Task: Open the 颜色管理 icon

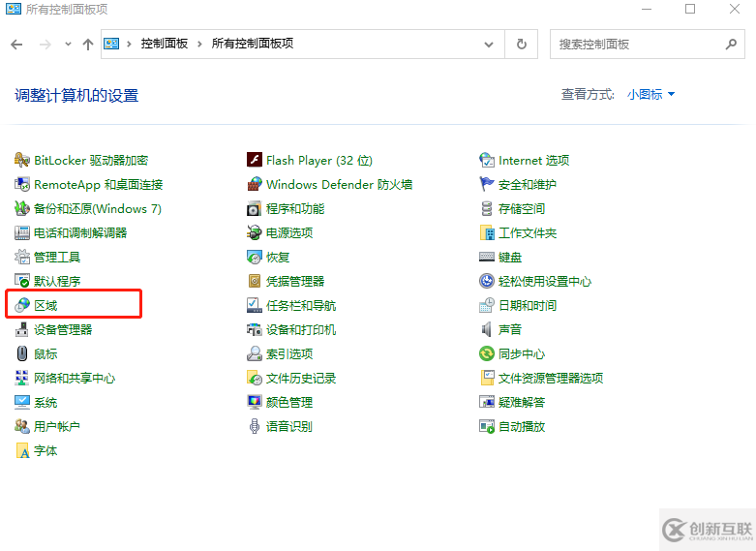Action: click(x=254, y=402)
